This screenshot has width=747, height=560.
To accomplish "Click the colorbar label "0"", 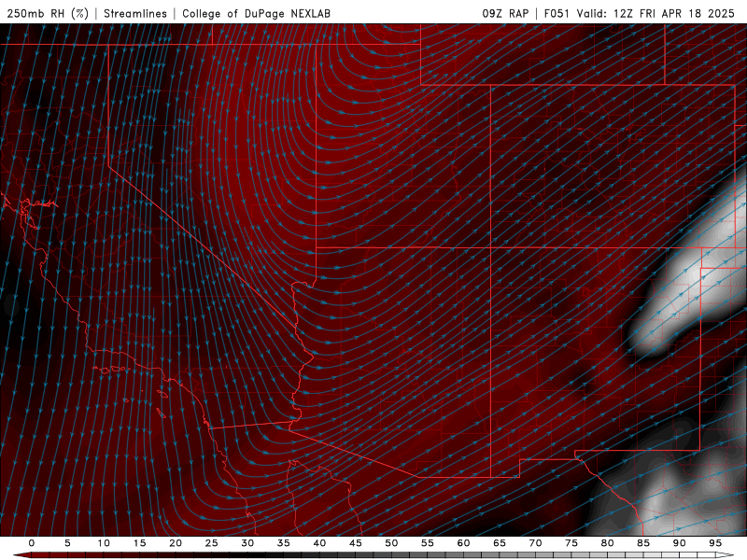I will [32, 543].
